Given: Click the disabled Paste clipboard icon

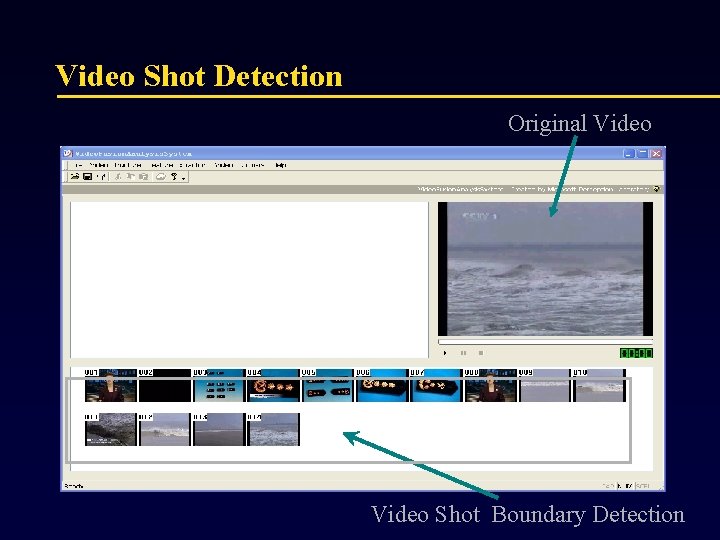Looking at the screenshot, I should click(x=143, y=176).
